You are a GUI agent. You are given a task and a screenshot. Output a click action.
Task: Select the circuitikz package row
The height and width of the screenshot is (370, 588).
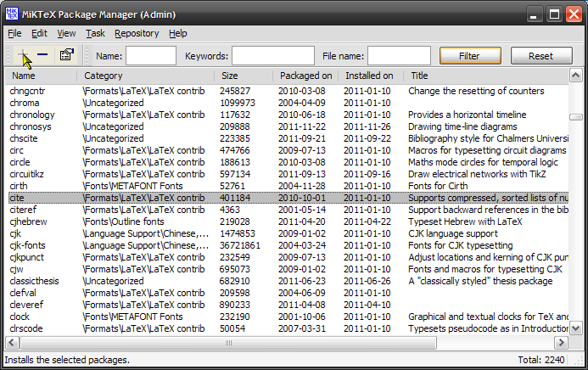pos(287,174)
